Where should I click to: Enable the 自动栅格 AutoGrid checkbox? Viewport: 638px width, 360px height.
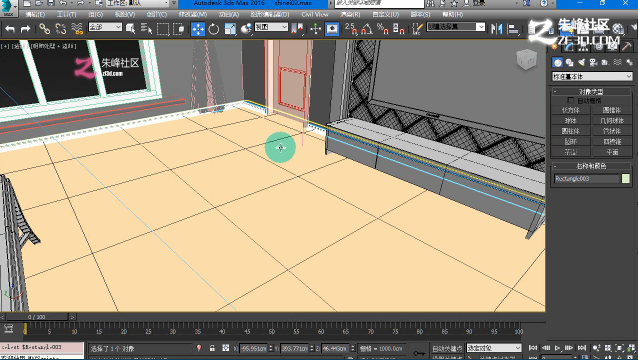pos(570,100)
